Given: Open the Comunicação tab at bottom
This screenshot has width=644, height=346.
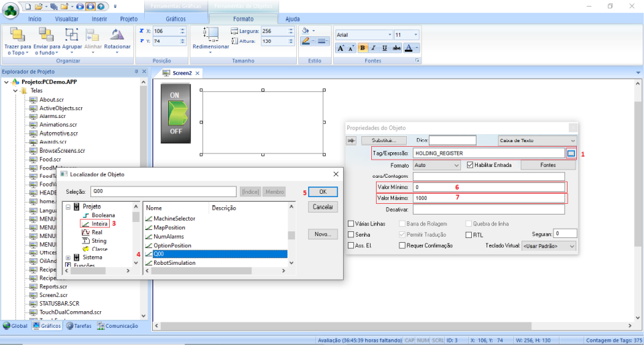Looking at the screenshot, I should pos(118,326).
